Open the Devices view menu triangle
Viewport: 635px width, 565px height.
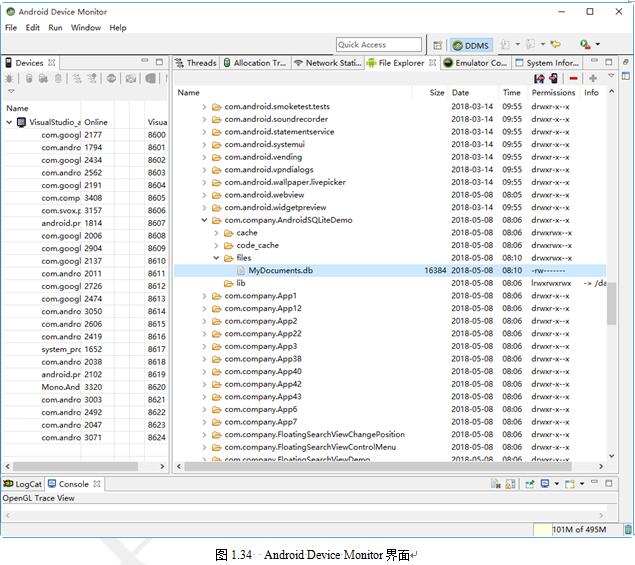[11, 91]
